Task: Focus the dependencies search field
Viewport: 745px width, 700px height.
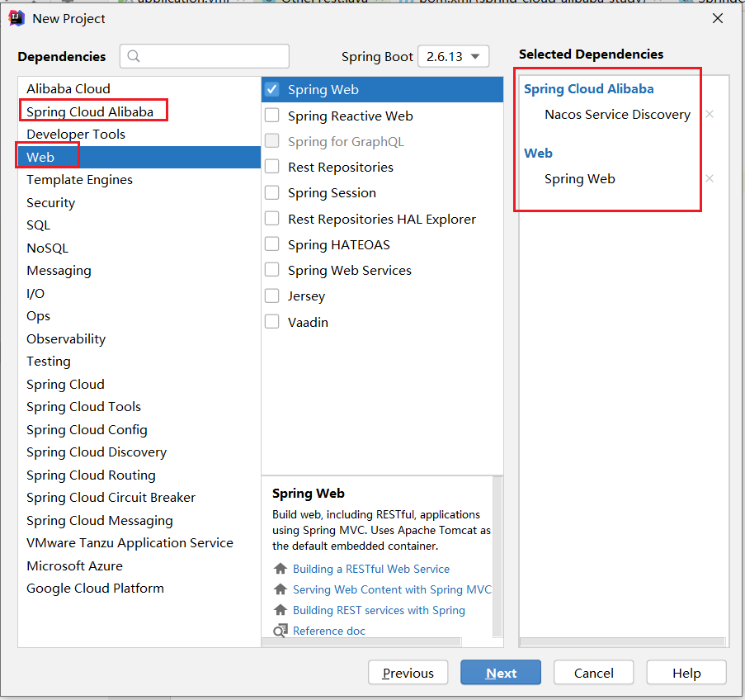Action: pyautogui.click(x=205, y=56)
